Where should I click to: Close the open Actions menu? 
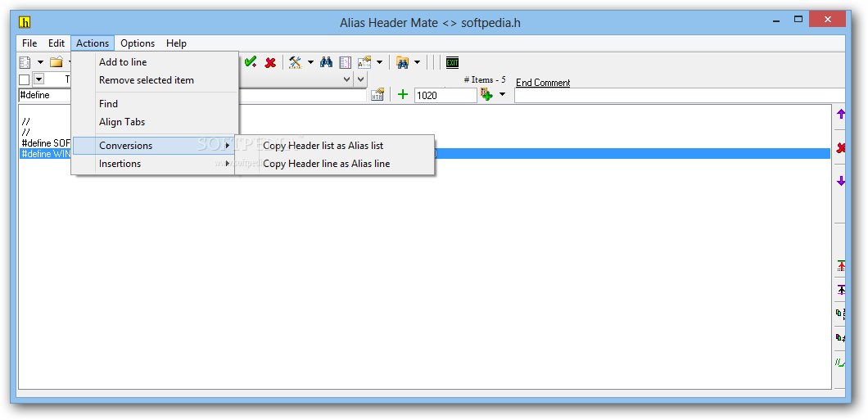[93, 43]
